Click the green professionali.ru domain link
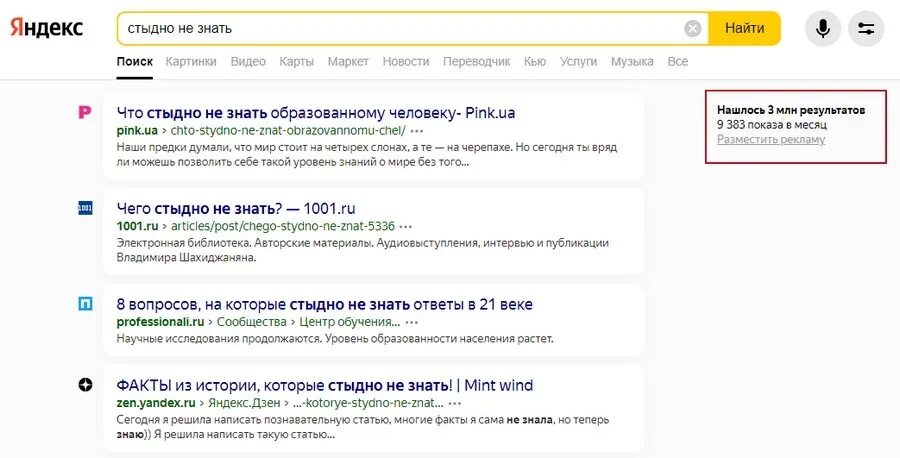This screenshot has width=900, height=458. [161, 322]
